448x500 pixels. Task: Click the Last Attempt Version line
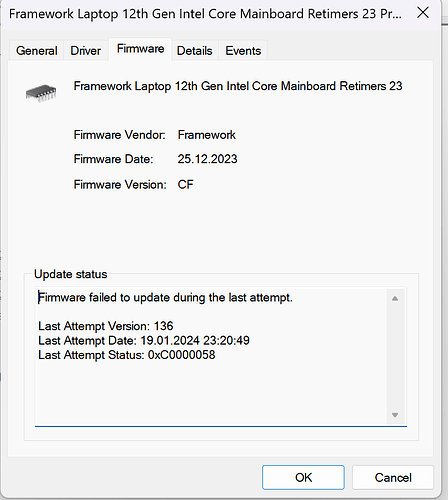106,326
